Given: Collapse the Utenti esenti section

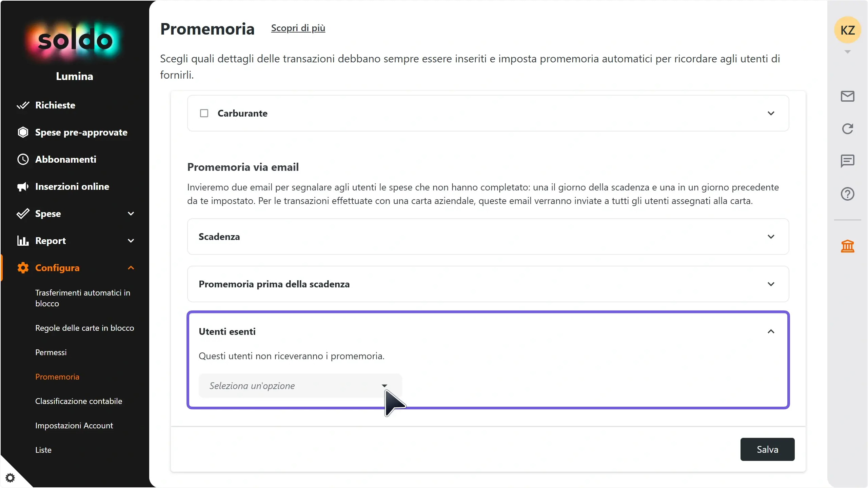Looking at the screenshot, I should click(771, 331).
